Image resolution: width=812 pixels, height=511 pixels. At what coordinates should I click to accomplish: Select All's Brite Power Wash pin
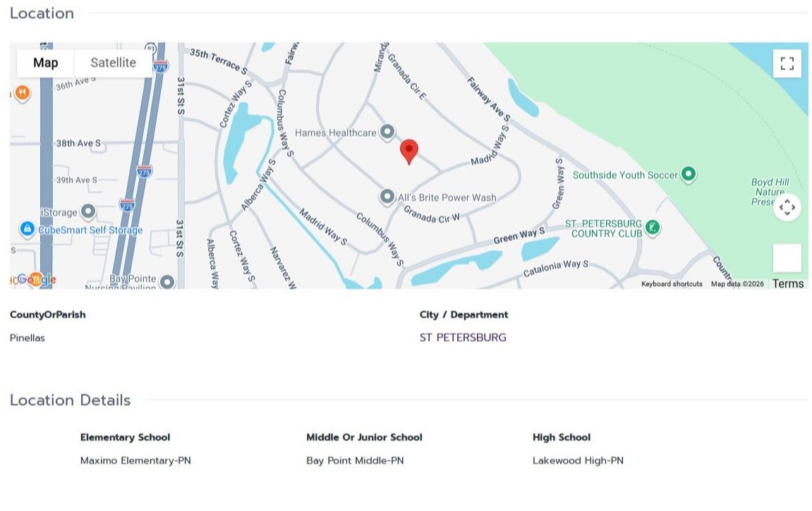click(x=387, y=197)
